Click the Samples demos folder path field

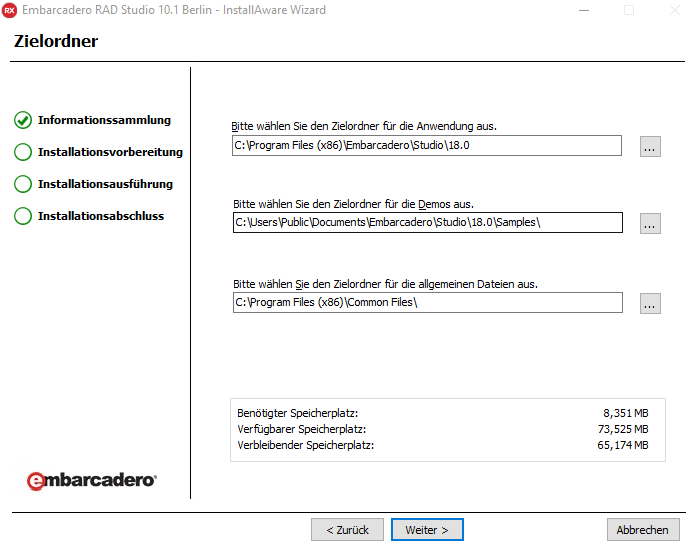coord(428,223)
